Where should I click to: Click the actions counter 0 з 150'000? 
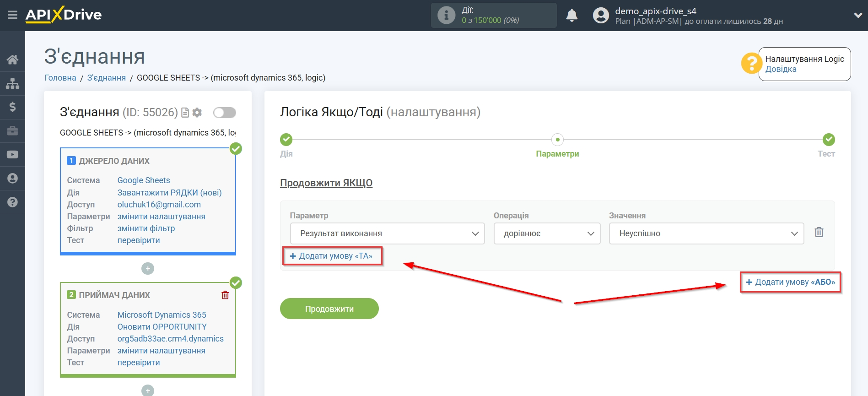click(490, 20)
